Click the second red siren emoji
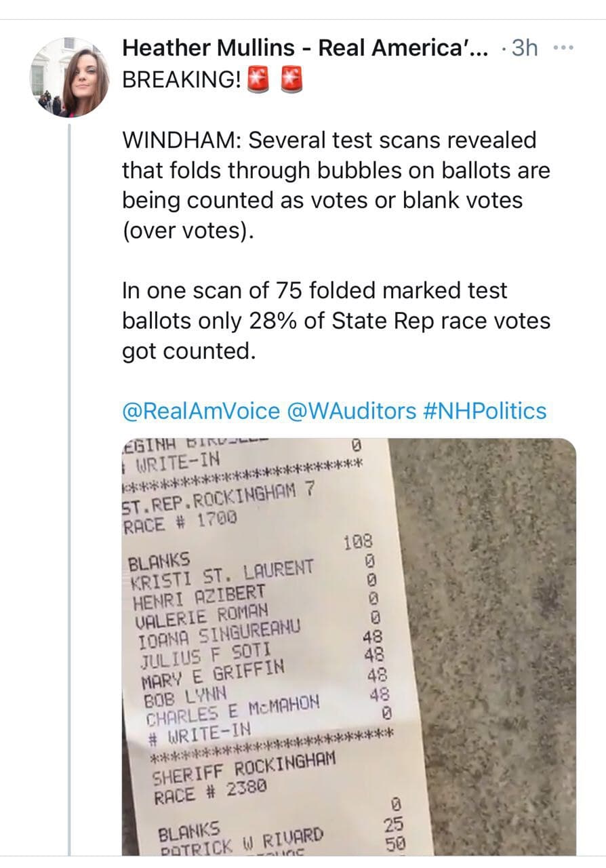 [x=291, y=80]
